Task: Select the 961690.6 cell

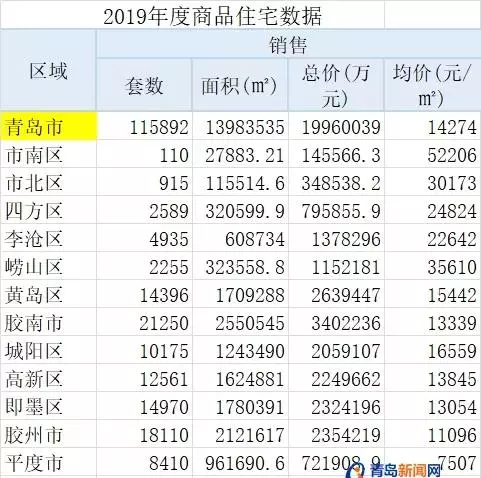Action: pos(240,463)
